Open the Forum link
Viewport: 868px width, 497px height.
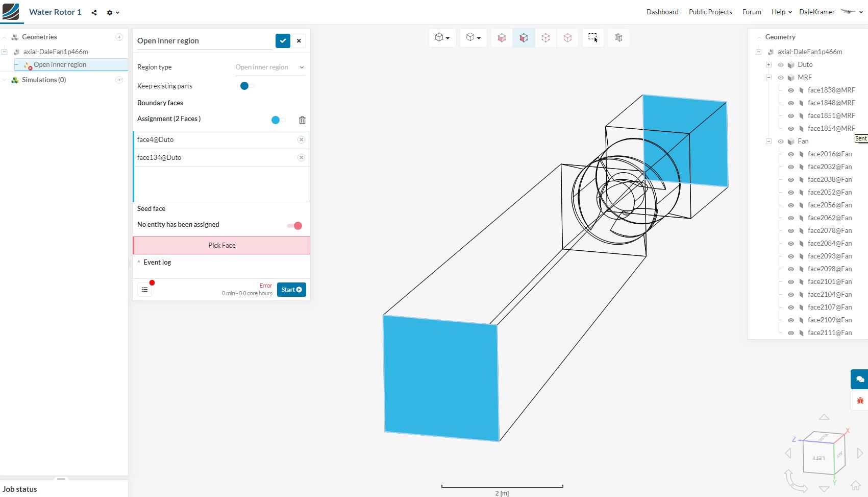click(x=752, y=12)
